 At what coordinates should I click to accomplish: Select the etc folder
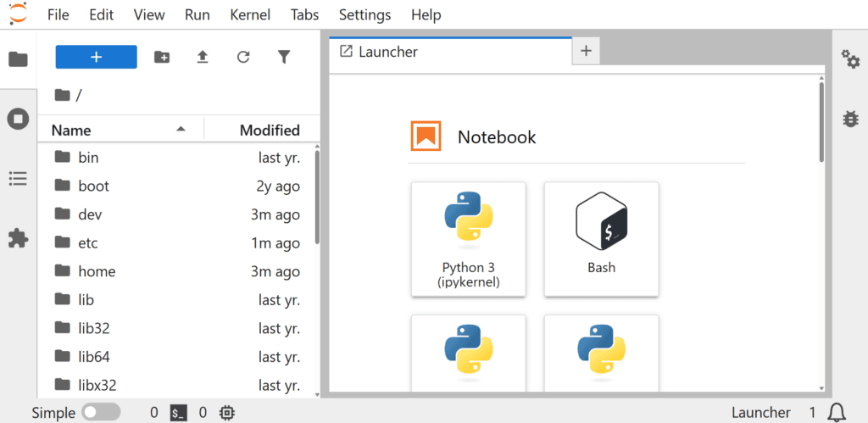177,243
